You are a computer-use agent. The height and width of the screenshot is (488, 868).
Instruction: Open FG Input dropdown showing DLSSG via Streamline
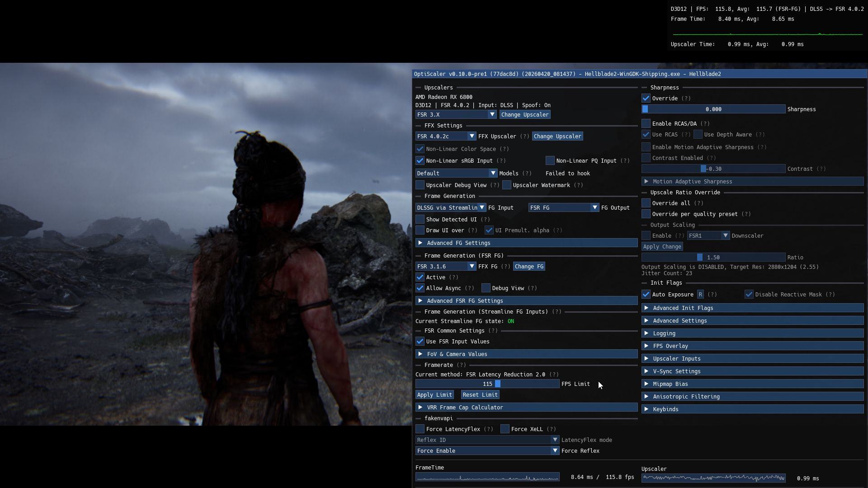point(451,208)
